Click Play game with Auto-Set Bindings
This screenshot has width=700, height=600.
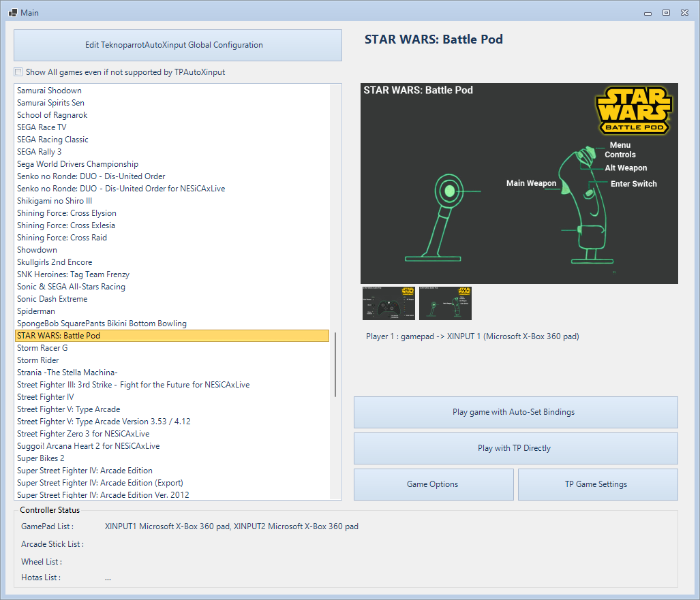pyautogui.click(x=515, y=412)
